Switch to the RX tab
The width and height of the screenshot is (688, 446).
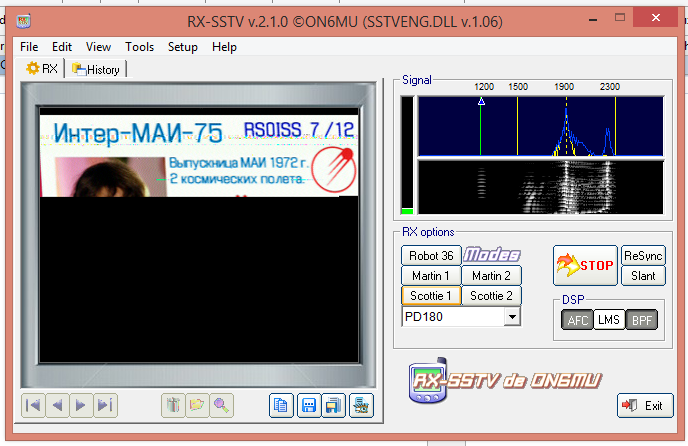point(41,68)
